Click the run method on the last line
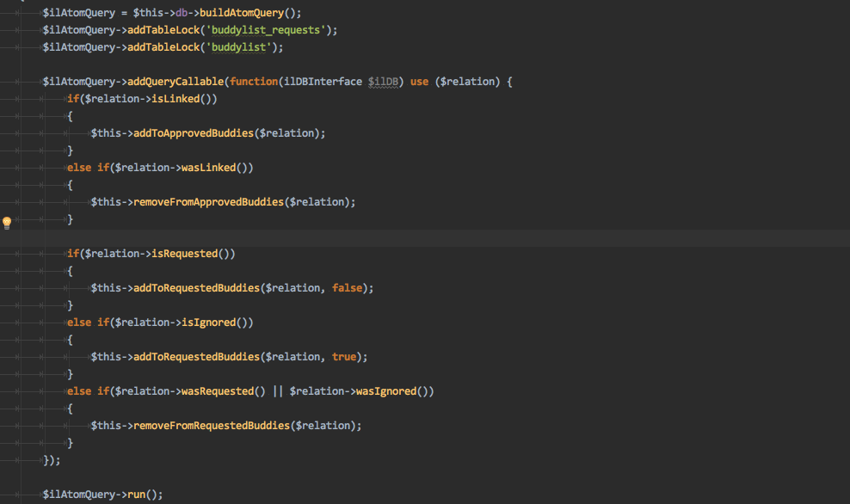The image size is (850, 504). click(137, 495)
